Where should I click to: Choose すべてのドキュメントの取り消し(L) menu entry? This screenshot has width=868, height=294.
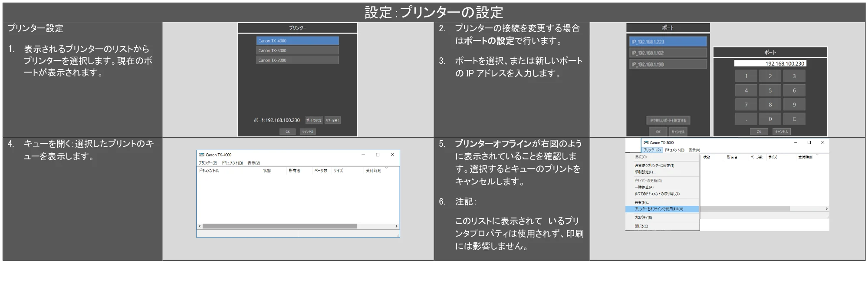click(662, 194)
